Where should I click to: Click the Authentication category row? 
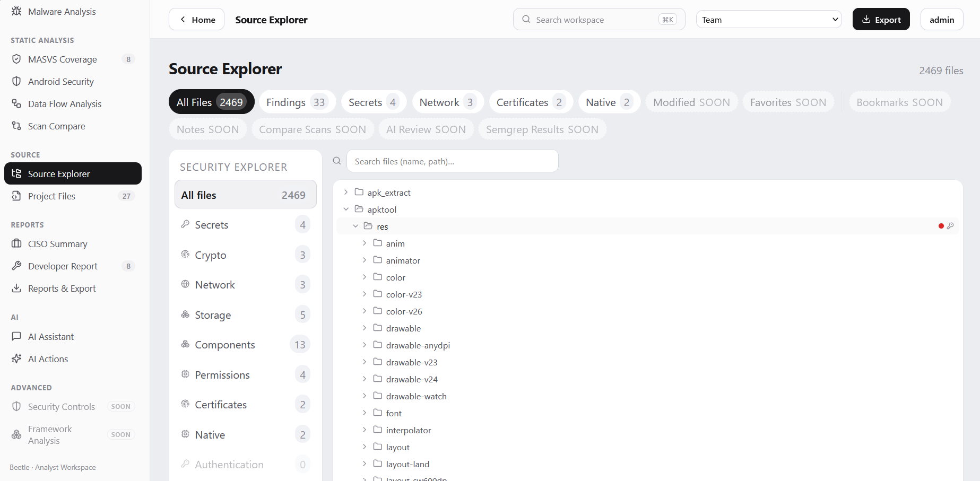point(245,464)
